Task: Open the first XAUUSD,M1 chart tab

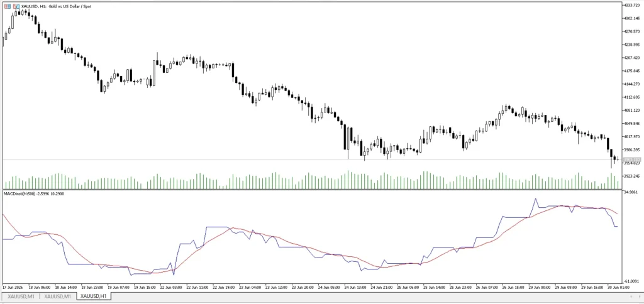Action: (x=19, y=296)
